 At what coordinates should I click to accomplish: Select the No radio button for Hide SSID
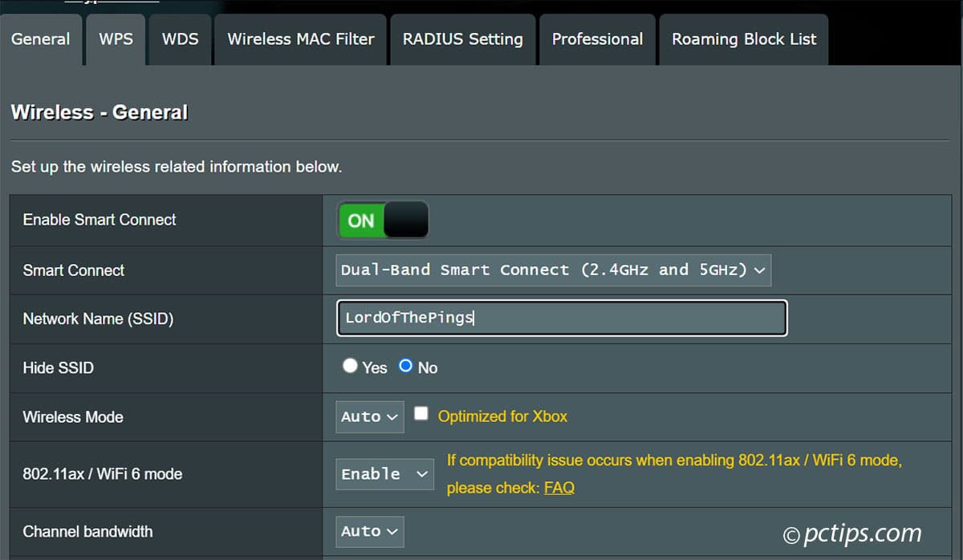point(404,365)
